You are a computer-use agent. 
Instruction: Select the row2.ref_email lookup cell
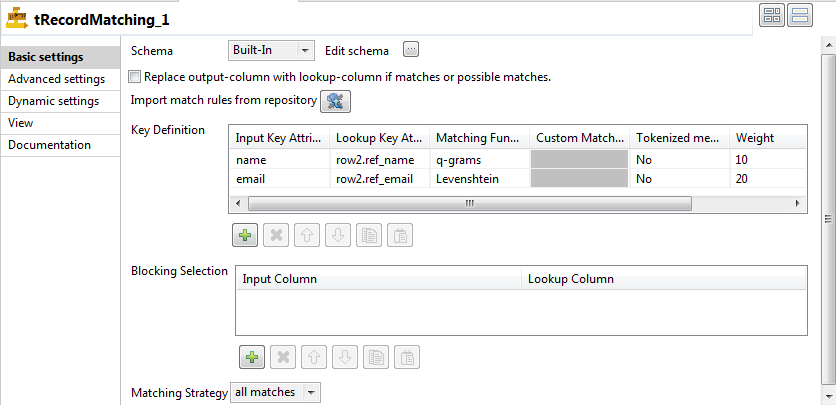tap(379, 179)
